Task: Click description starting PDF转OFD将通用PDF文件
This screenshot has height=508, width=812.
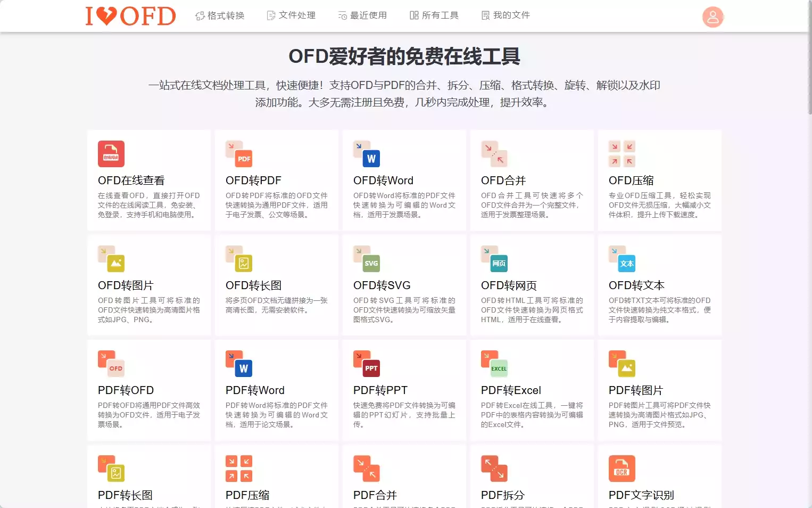Action: pyautogui.click(x=149, y=415)
